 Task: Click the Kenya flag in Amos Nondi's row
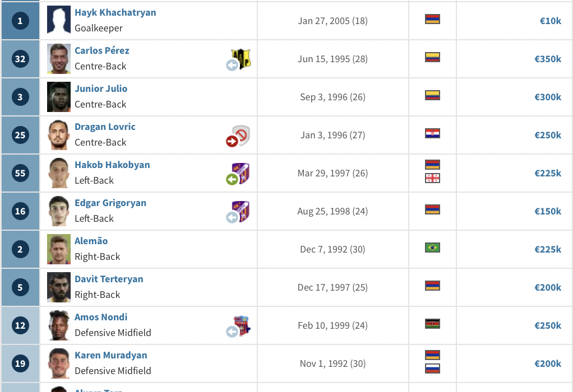coord(432,324)
